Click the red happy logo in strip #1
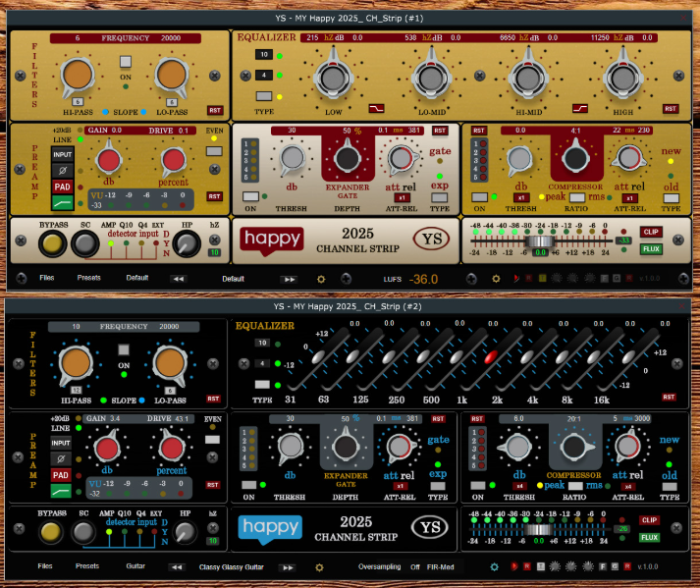The height and width of the screenshot is (588, 700). 272,241
